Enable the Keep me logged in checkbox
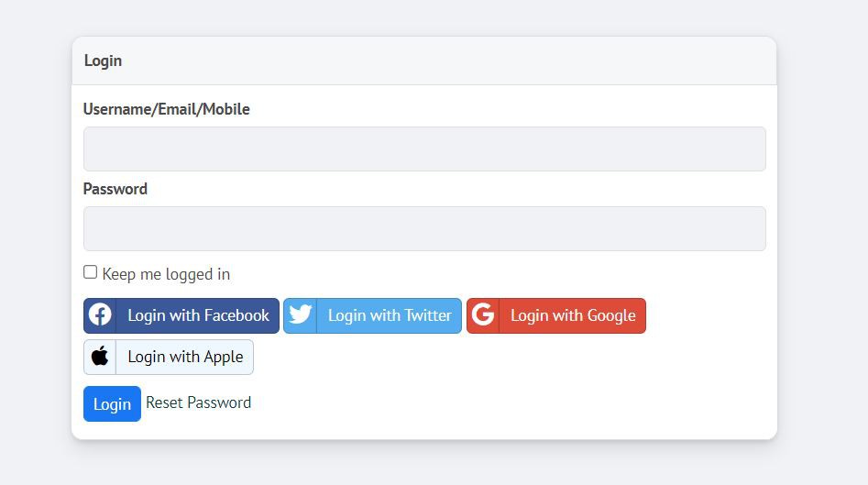Viewport: 868px width, 485px height. click(x=90, y=272)
